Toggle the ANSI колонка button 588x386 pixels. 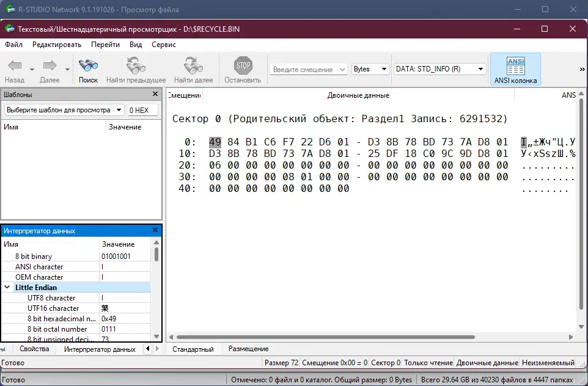(515, 70)
